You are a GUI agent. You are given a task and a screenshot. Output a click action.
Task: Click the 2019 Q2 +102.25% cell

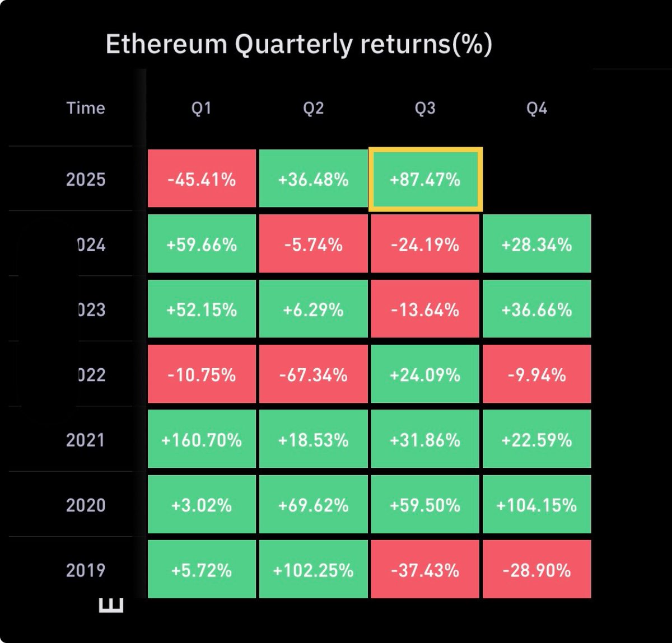click(314, 570)
